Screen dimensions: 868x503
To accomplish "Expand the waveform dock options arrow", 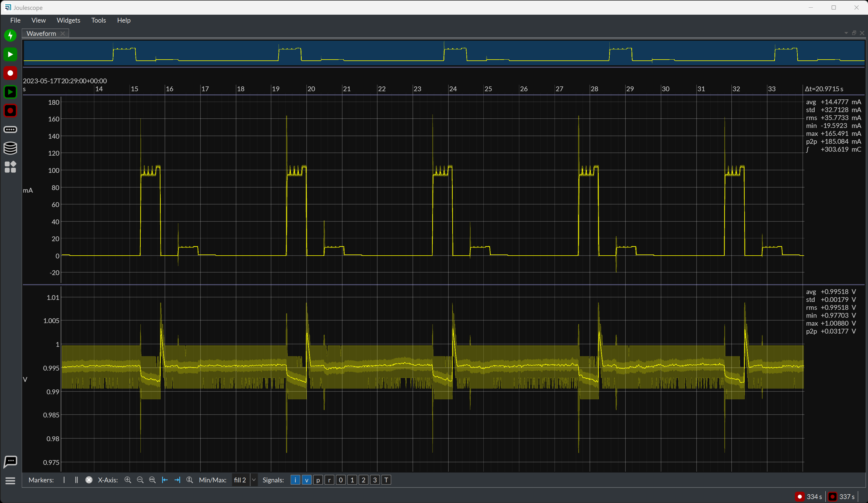I will tap(846, 33).
